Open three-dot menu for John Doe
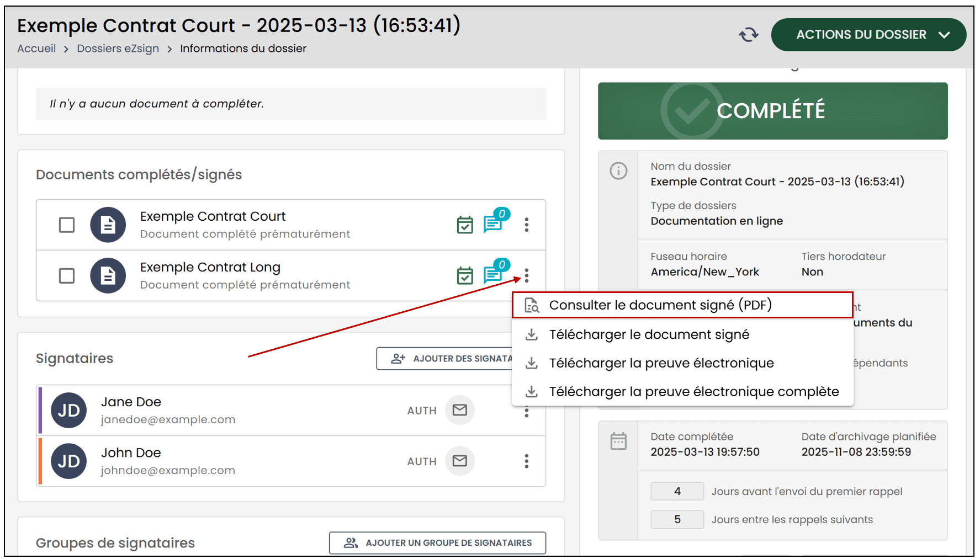 [526, 461]
